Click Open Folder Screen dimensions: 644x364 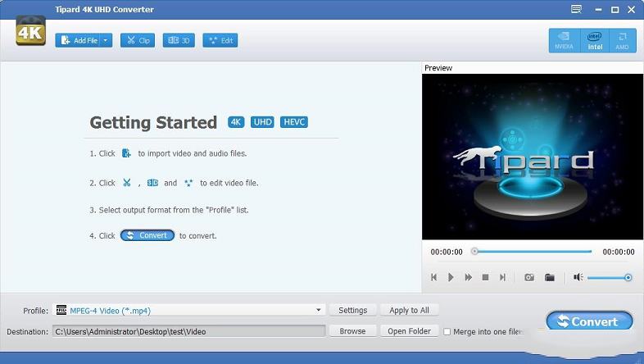(x=409, y=331)
